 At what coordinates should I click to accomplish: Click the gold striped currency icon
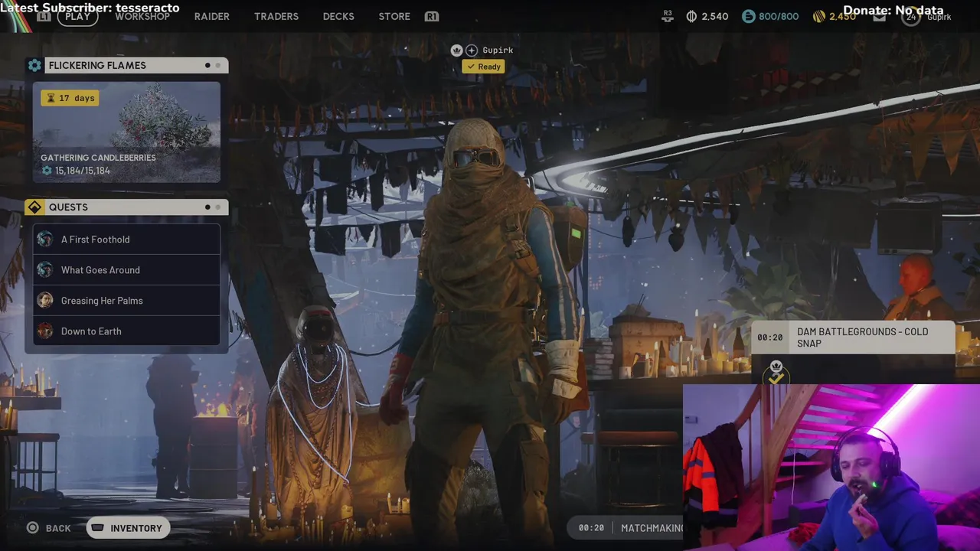pos(818,16)
